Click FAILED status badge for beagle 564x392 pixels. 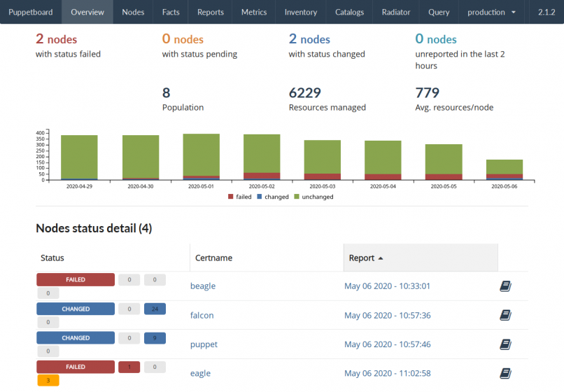coord(76,280)
